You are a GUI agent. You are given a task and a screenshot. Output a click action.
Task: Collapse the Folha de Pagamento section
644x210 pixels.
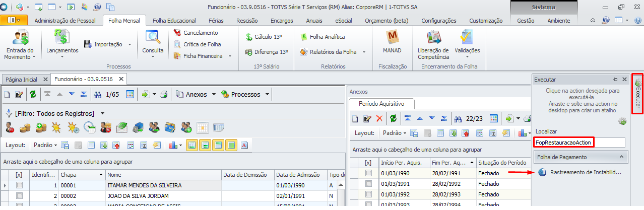[x=622, y=158]
